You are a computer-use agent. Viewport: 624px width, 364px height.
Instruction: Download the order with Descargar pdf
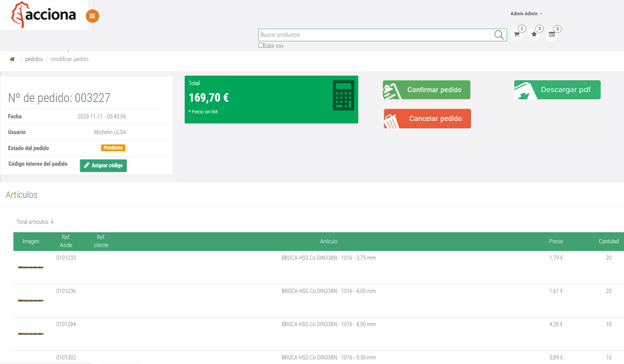click(557, 90)
